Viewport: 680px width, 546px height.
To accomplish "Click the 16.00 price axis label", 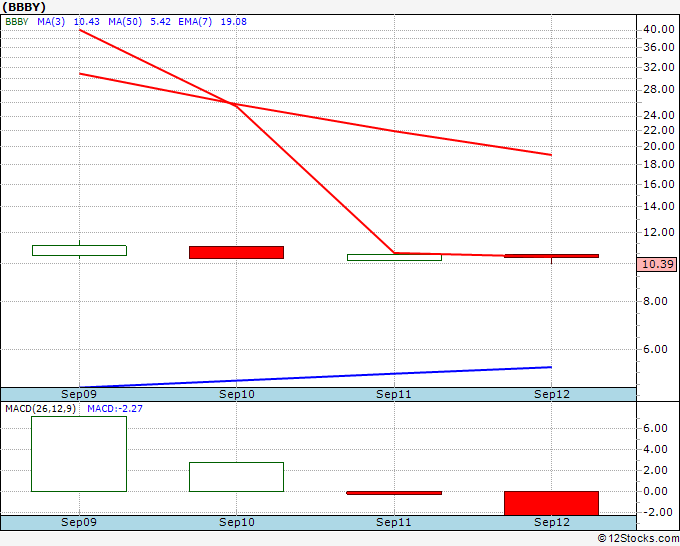I will pos(659,184).
